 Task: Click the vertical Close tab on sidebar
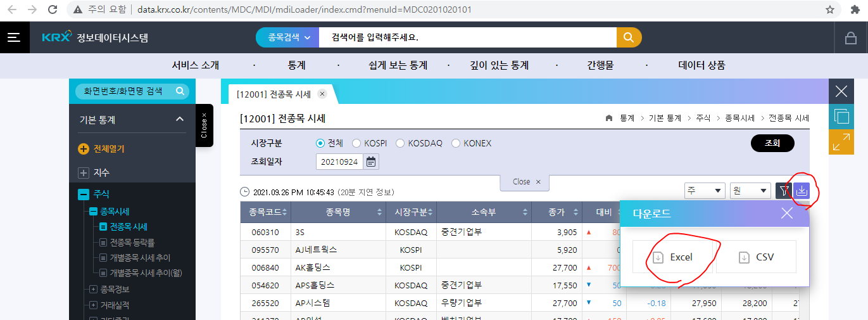point(204,125)
